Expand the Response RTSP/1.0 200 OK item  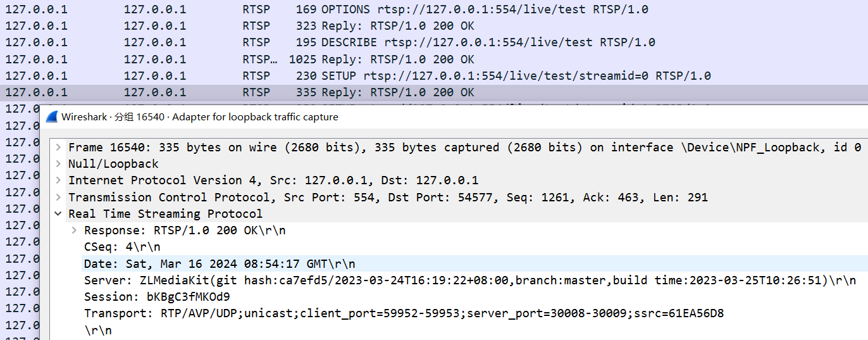[x=74, y=230]
